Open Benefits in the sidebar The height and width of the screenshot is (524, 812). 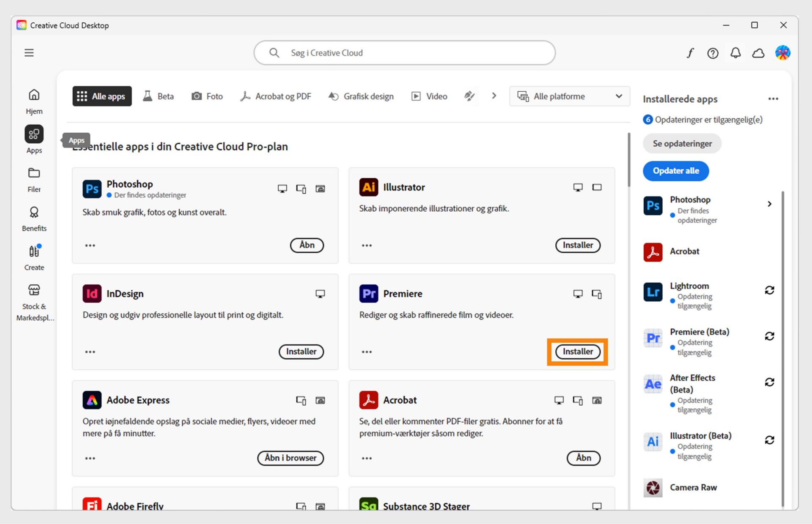34,219
